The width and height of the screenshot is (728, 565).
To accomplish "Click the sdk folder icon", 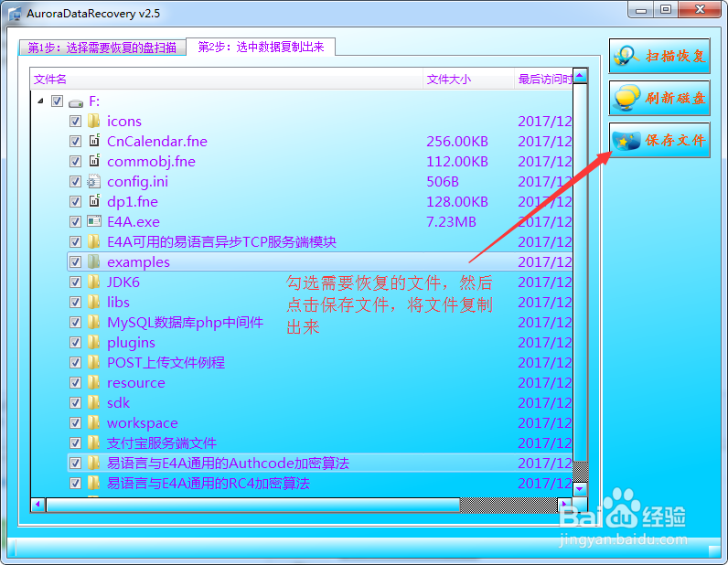I will (x=94, y=402).
